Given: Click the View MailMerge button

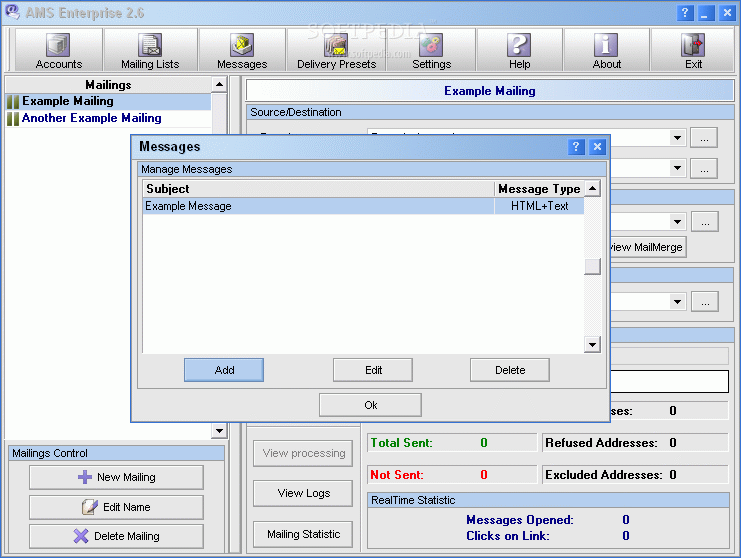Looking at the screenshot, I should coord(647,247).
